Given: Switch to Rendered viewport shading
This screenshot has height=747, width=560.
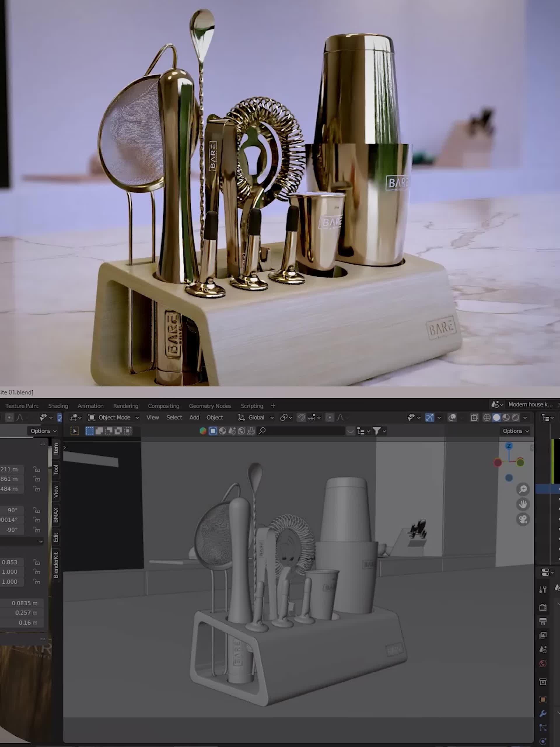Looking at the screenshot, I should click(x=515, y=418).
